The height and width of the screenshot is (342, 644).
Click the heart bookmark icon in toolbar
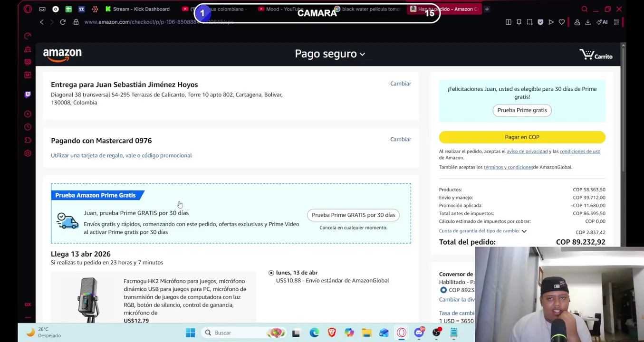(x=562, y=22)
